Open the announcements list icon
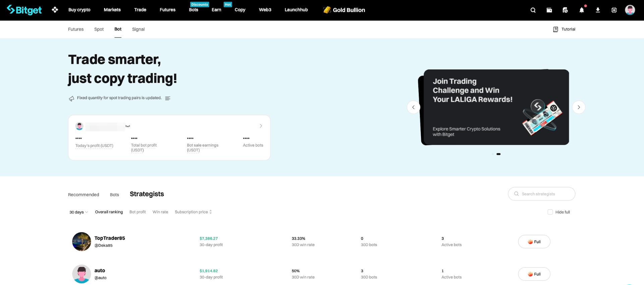The height and width of the screenshot is (285, 644). [x=168, y=98]
